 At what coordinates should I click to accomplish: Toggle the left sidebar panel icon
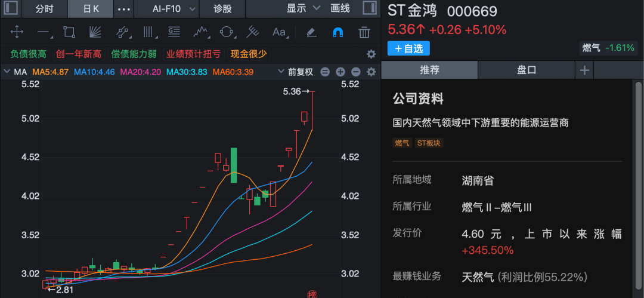click(x=11, y=8)
